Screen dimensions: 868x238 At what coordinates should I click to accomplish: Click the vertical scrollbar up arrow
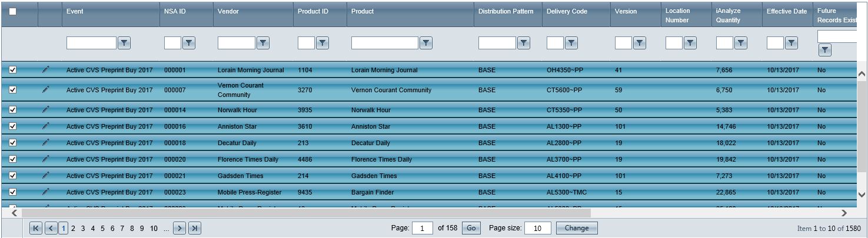pos(862,74)
